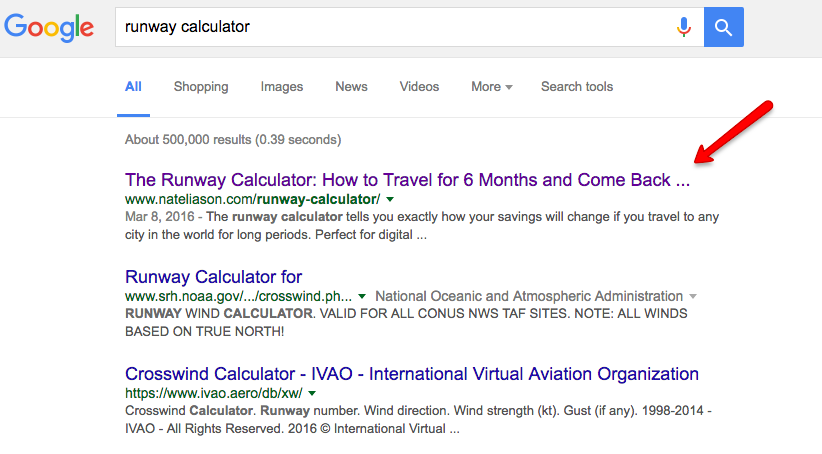This screenshot has width=822, height=454.
Task: Open The Runway Calculator travel result link
Action: tap(407, 181)
